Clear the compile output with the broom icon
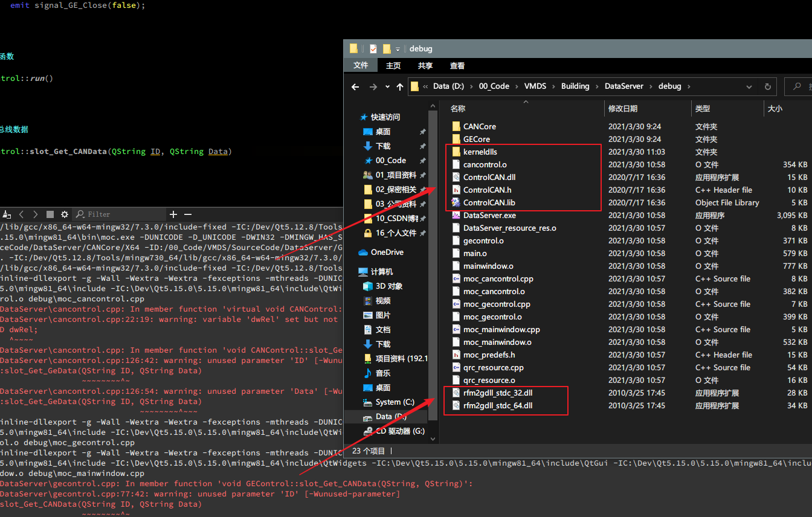 click(7, 214)
